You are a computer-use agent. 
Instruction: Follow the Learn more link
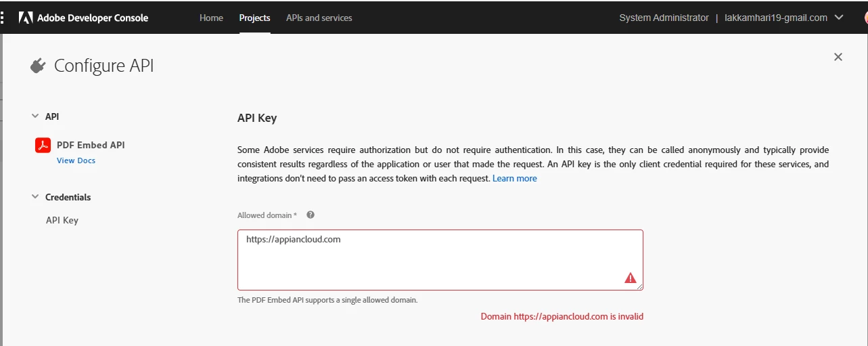click(515, 178)
